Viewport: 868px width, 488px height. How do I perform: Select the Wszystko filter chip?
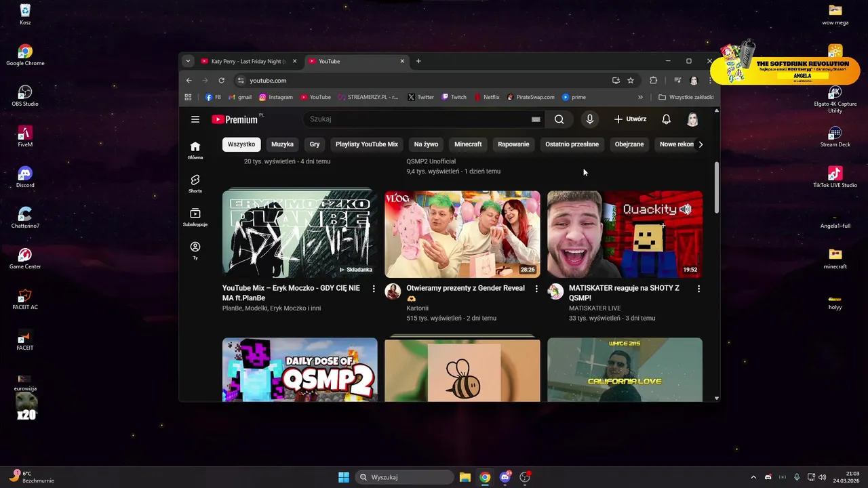click(241, 144)
